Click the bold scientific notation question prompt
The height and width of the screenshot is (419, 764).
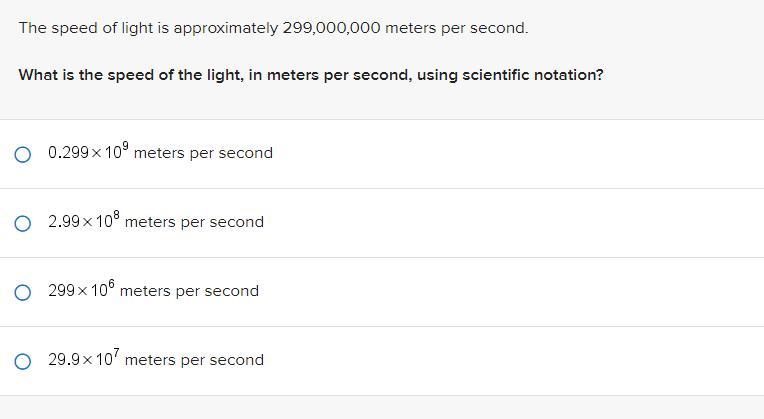pos(311,75)
